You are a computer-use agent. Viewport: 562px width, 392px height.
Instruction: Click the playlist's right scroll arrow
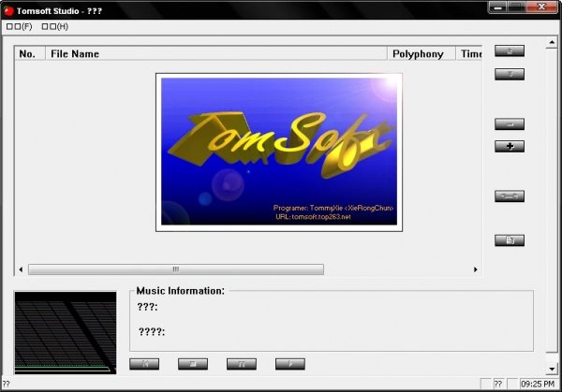pyautogui.click(x=476, y=269)
